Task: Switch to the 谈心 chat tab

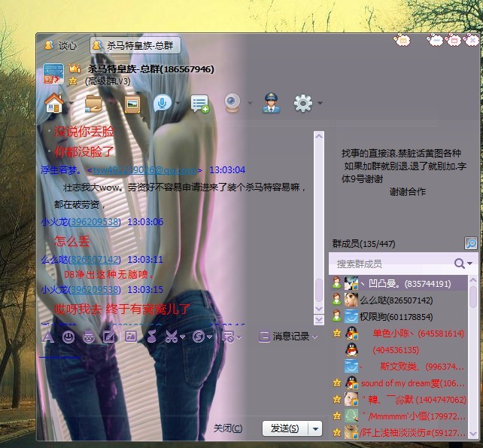Action: click(x=61, y=46)
